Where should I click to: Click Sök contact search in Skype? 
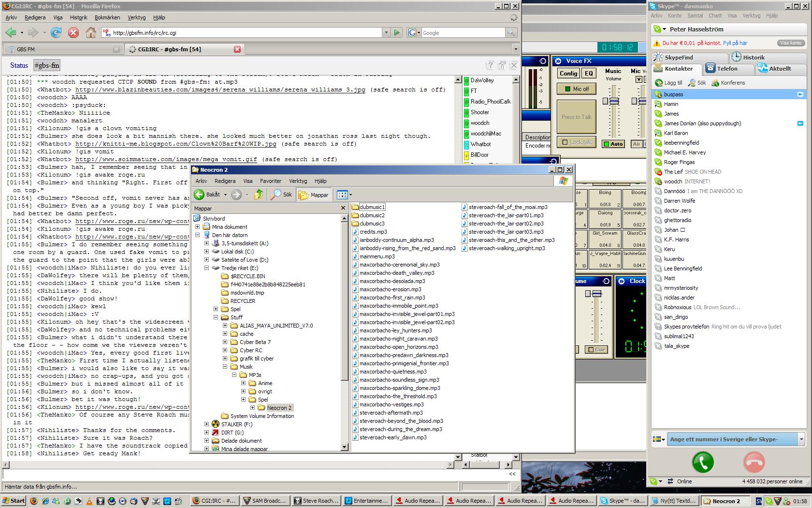[x=697, y=83]
